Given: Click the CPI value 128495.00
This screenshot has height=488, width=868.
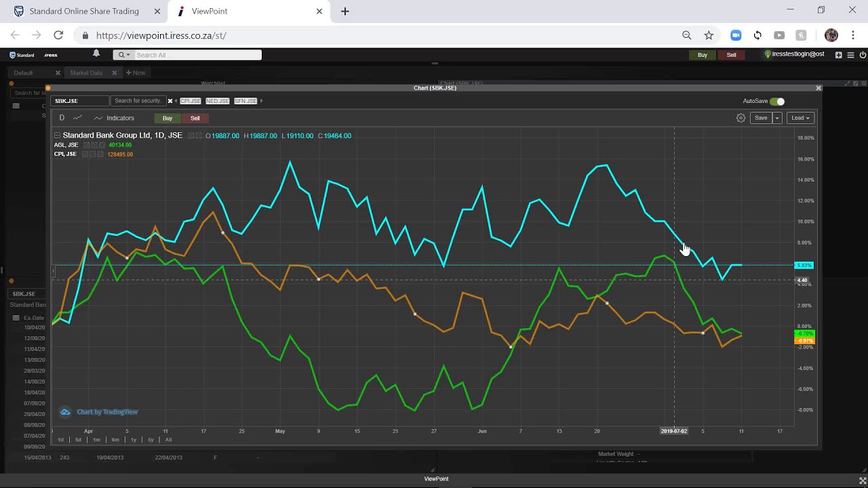Looking at the screenshot, I should [x=120, y=155].
